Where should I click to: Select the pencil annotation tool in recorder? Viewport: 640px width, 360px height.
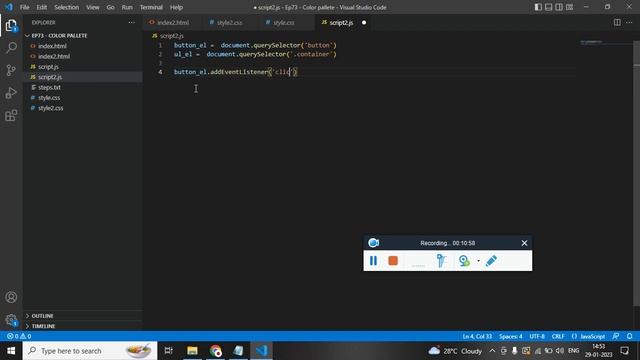tap(491, 260)
